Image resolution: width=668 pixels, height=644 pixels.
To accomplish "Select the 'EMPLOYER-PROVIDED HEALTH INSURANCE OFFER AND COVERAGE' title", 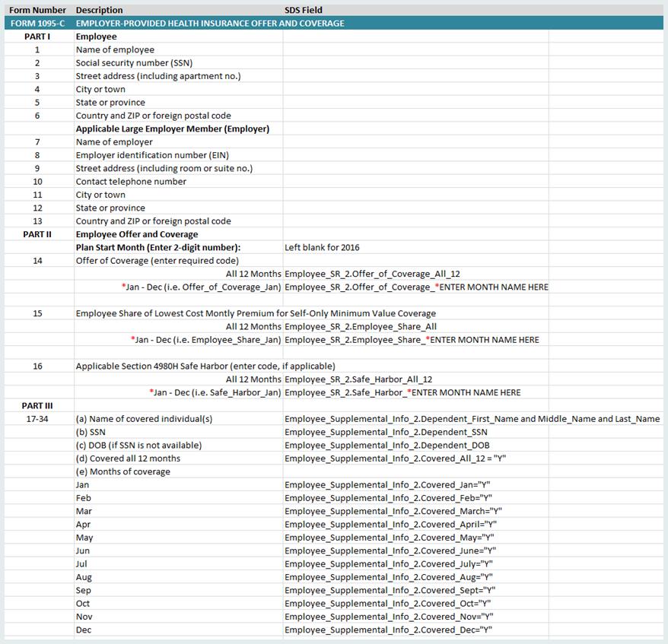I will (210, 23).
